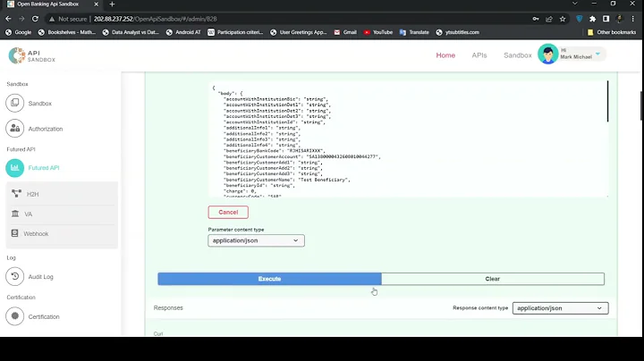Click the "Test Beneficiary" value in JSON
The image size is (644, 361).
tap(324, 180)
